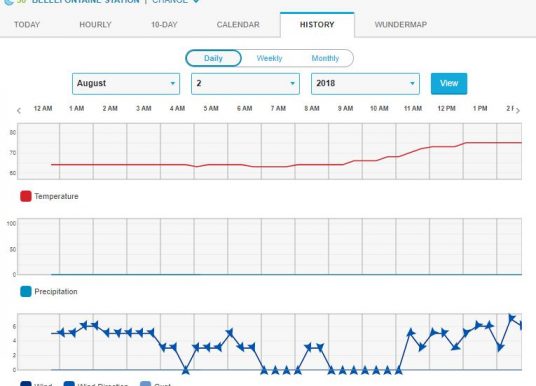Open the August month dropdown

[126, 83]
